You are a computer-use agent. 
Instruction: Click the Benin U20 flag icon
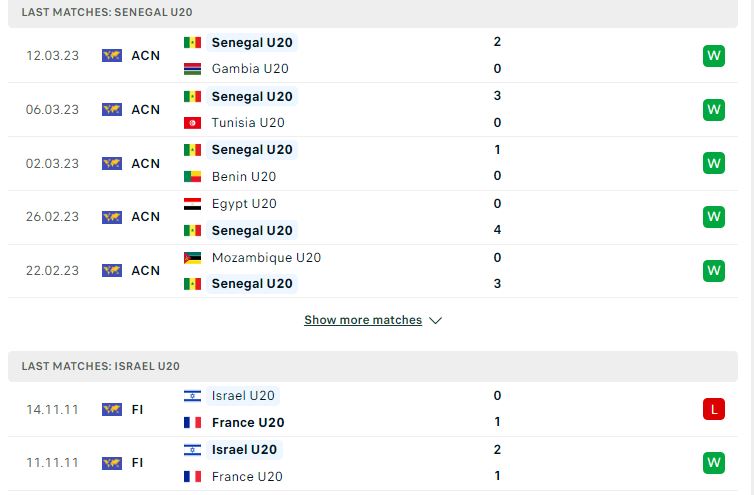(x=192, y=177)
